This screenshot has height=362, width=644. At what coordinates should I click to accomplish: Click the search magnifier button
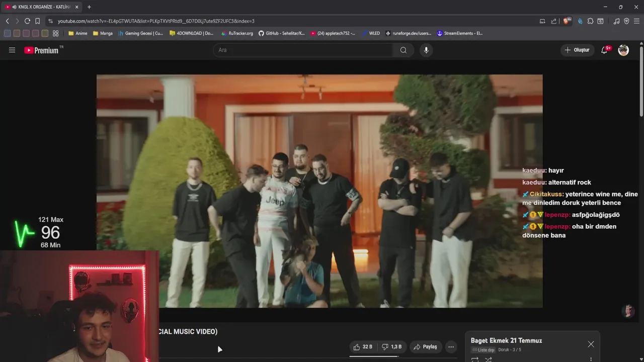[404, 50]
